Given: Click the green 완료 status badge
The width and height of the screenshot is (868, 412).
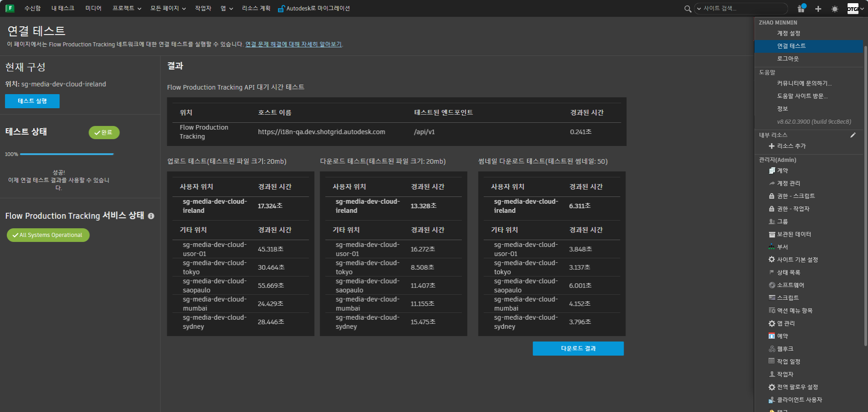Looking at the screenshot, I should tap(104, 132).
